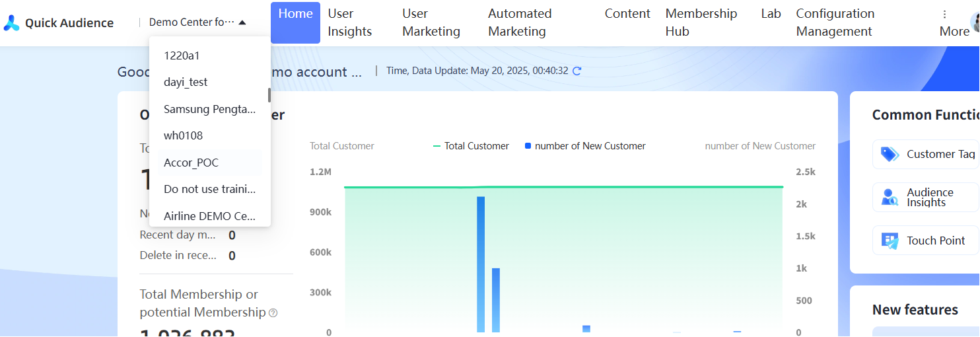
Task: Open the User Insights tab
Action: tap(350, 22)
